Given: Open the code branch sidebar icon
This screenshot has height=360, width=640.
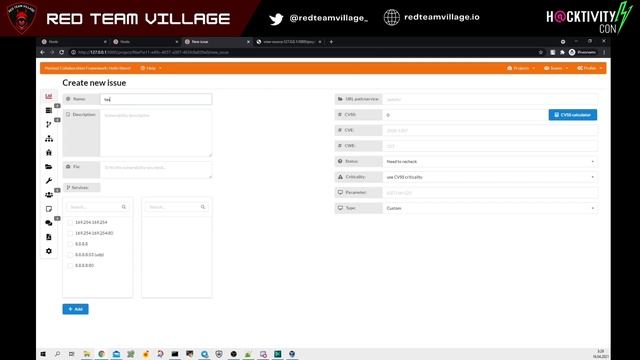Looking at the screenshot, I should pos(49,124).
